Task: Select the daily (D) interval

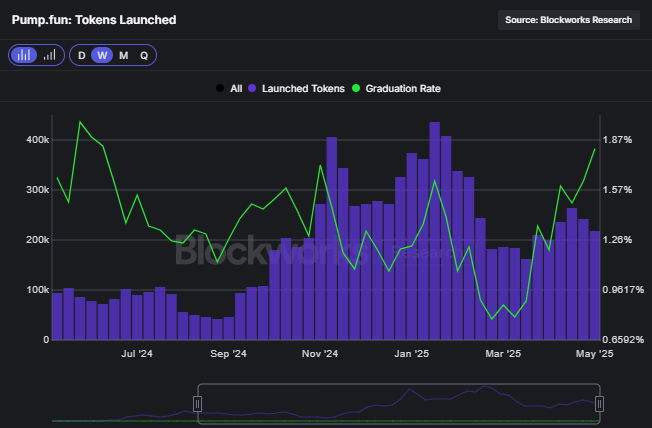Action: tap(82, 55)
